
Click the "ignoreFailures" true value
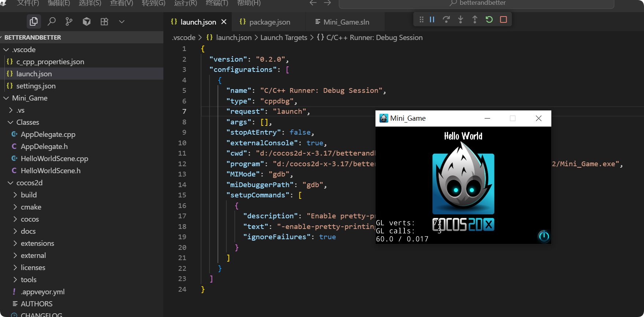click(x=327, y=237)
